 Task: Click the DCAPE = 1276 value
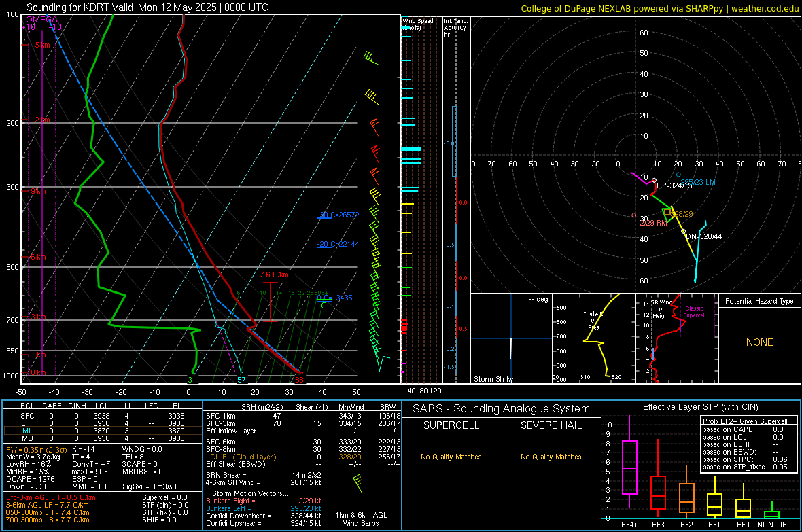[x=30, y=479]
